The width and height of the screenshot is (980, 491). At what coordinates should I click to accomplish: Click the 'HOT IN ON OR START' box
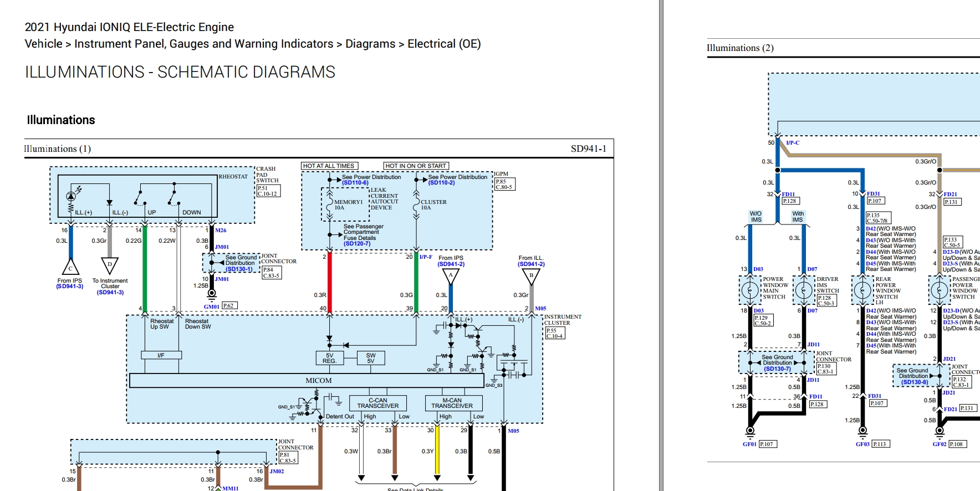(x=416, y=166)
